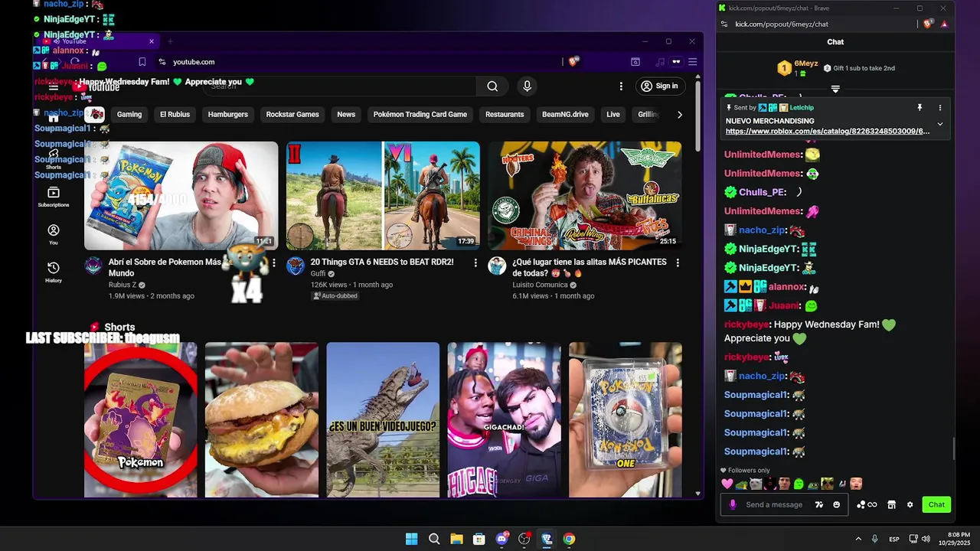Select the Hamburgers category chip
This screenshot has height=551, width=980.
pos(228,114)
